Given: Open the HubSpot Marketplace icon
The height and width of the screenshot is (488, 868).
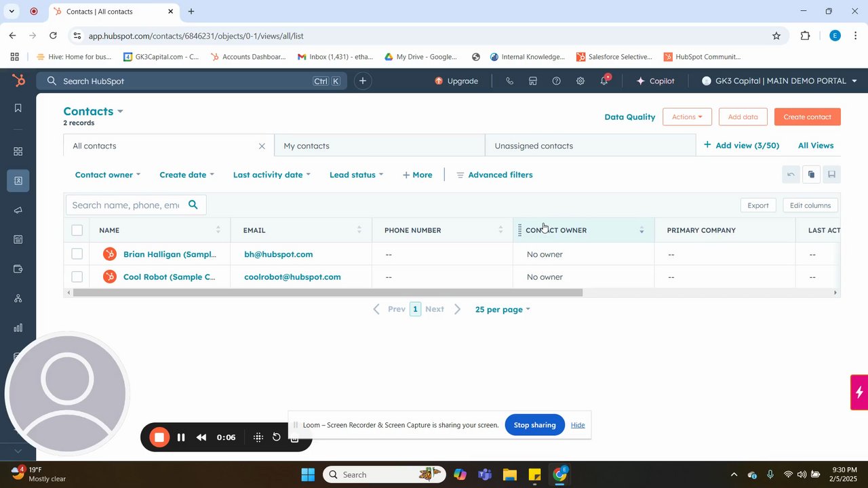Looking at the screenshot, I should tap(533, 81).
